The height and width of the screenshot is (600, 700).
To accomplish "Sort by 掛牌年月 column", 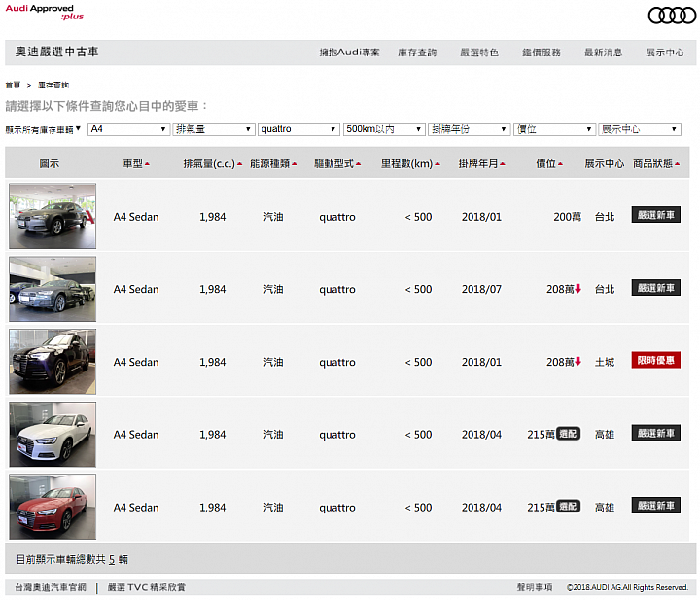I will (x=481, y=164).
